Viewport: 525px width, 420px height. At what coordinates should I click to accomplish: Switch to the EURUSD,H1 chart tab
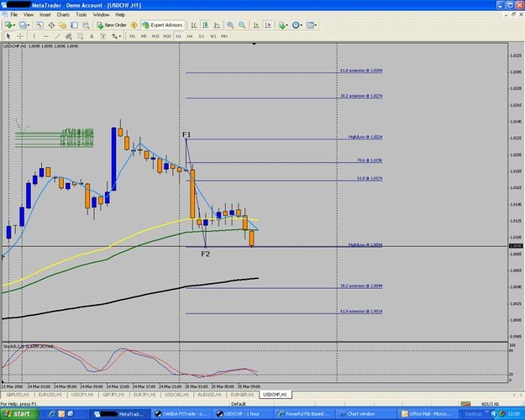pyautogui.click(x=50, y=395)
